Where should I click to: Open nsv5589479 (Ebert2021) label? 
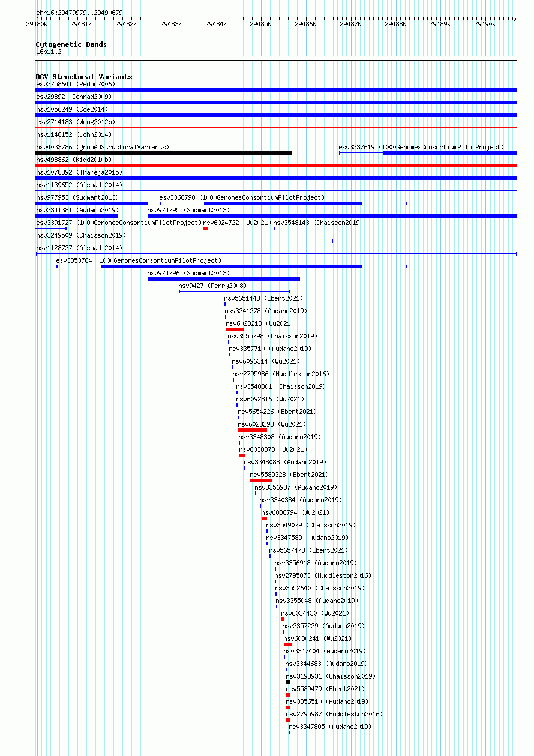pyautogui.click(x=325, y=689)
